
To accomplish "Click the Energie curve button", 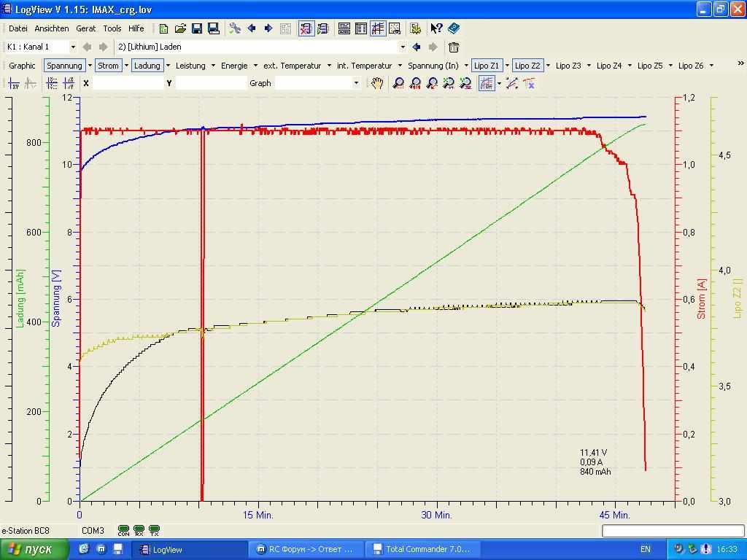I will coord(234,66).
